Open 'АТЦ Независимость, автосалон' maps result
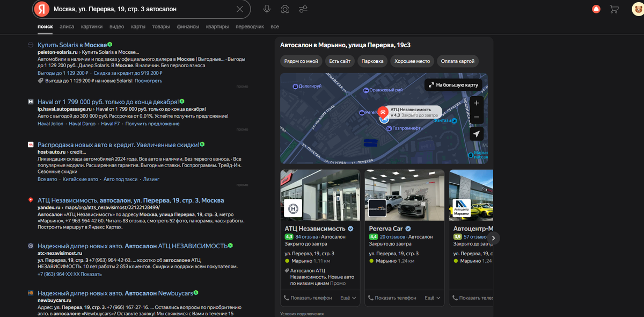Viewport: 644px width, 317px height. [x=131, y=200]
